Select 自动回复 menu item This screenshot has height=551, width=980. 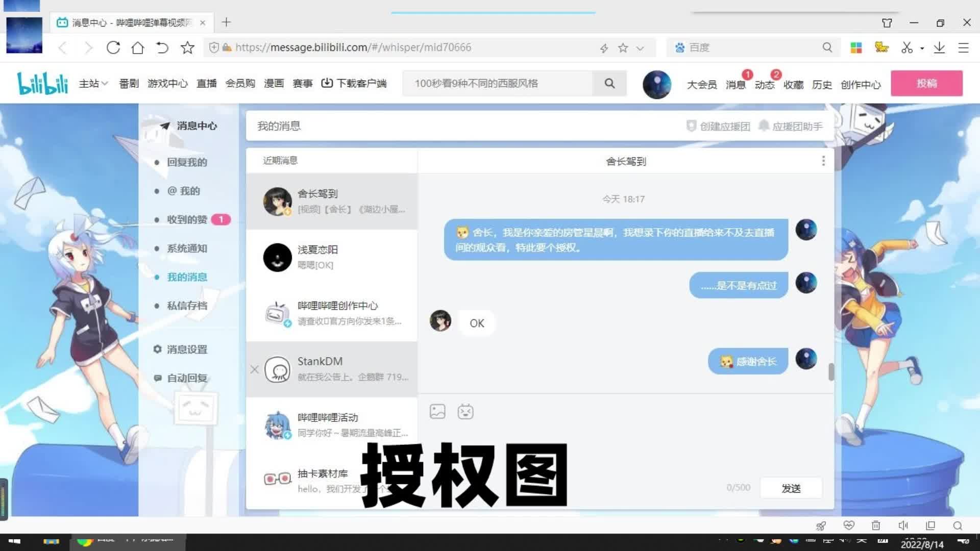point(186,378)
